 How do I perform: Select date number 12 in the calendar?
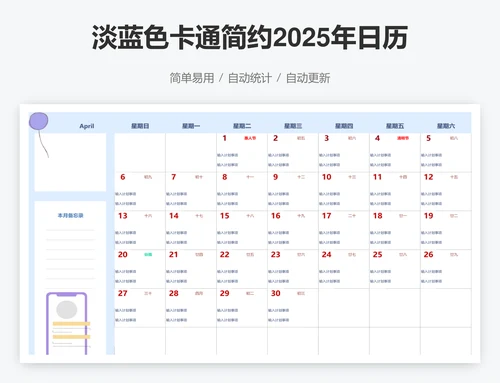pos(428,177)
